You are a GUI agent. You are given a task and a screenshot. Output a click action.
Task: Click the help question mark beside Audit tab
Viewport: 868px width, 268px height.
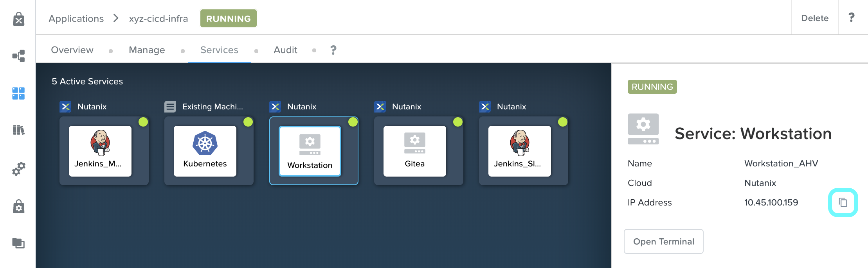[333, 50]
